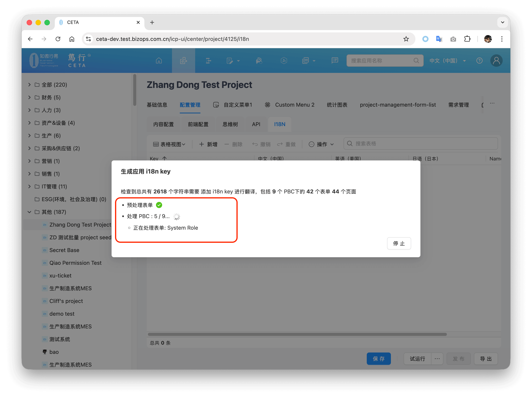The height and width of the screenshot is (398, 532).
Task: Click the 自定义菜单1 smiley icon
Action: tap(216, 105)
